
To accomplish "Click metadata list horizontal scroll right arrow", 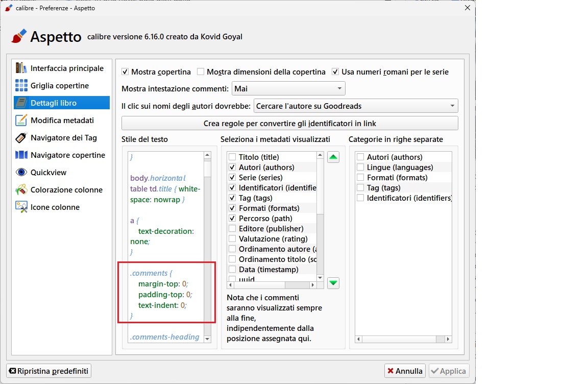I will point(312,285).
